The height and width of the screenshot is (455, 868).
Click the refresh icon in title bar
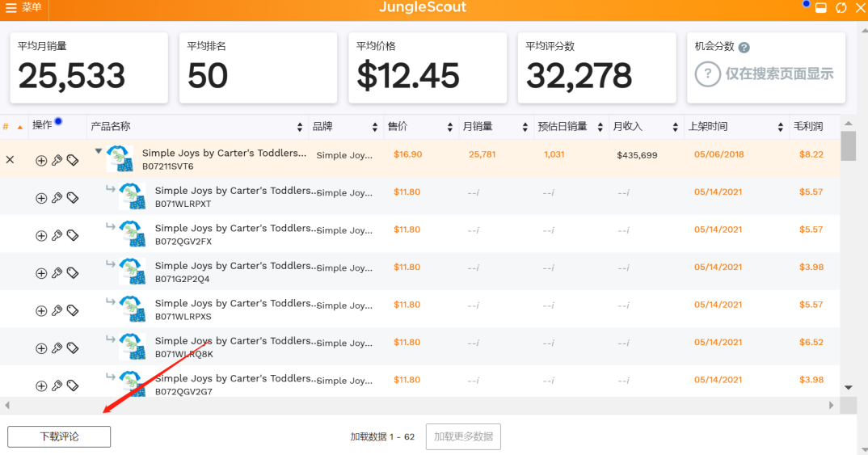841,8
